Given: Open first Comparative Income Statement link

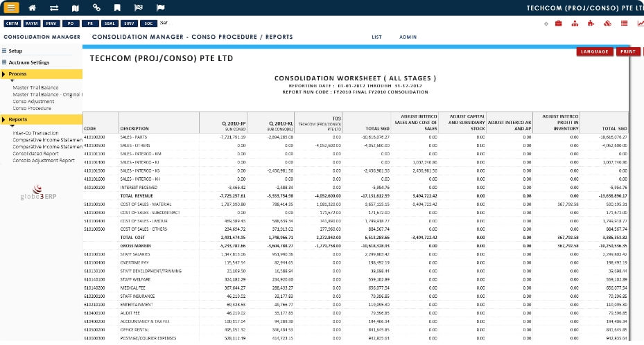Looking at the screenshot, I should click(47, 140).
